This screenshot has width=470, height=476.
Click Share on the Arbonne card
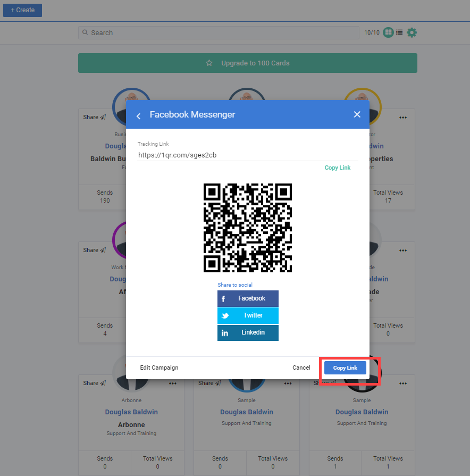tap(94, 383)
